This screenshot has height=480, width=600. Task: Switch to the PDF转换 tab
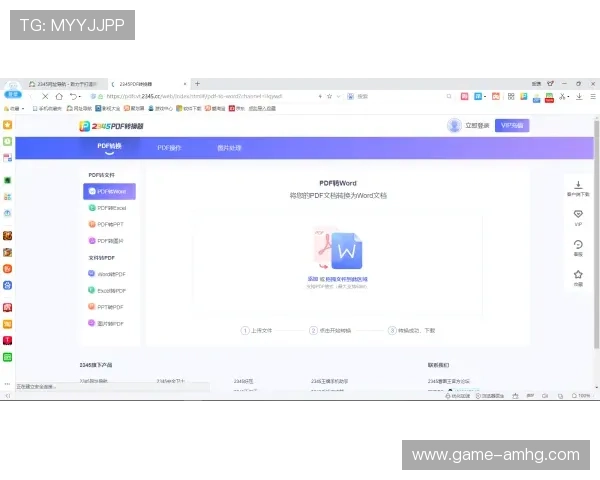[x=109, y=147]
